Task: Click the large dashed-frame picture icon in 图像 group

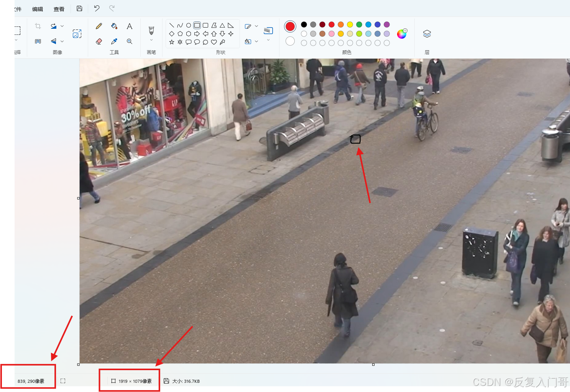Action: (77, 34)
